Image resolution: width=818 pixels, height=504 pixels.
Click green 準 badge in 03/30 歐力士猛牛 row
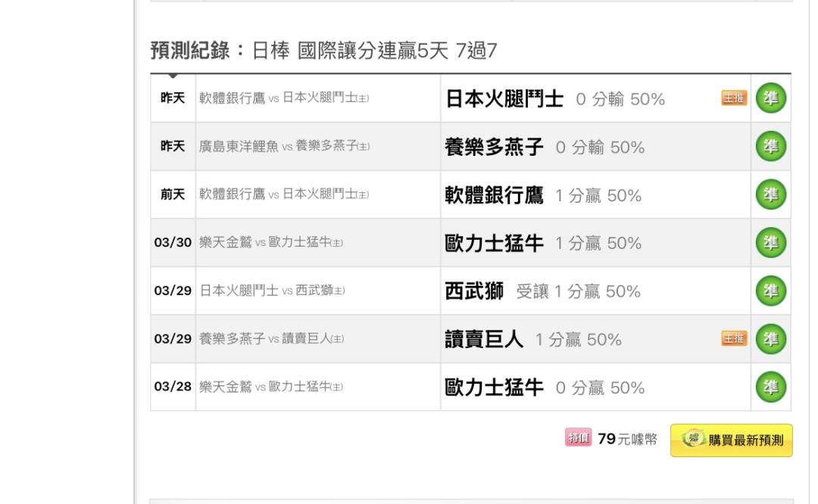click(x=770, y=242)
